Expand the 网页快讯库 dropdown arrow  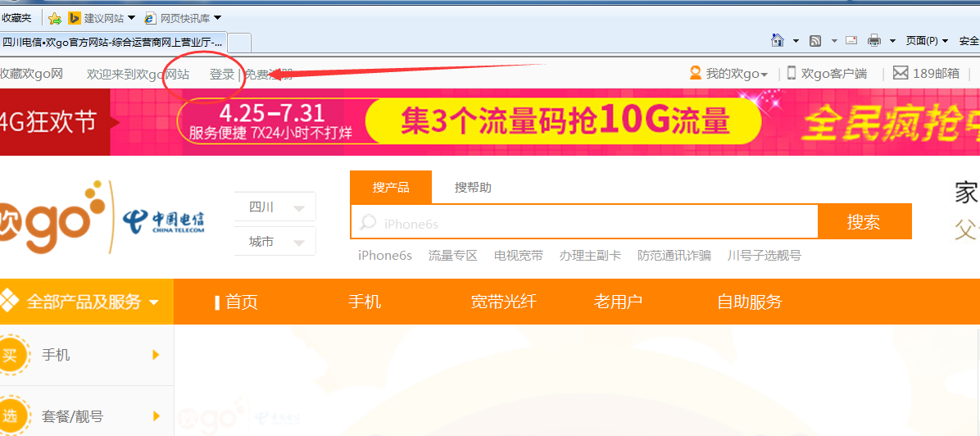coord(217,18)
